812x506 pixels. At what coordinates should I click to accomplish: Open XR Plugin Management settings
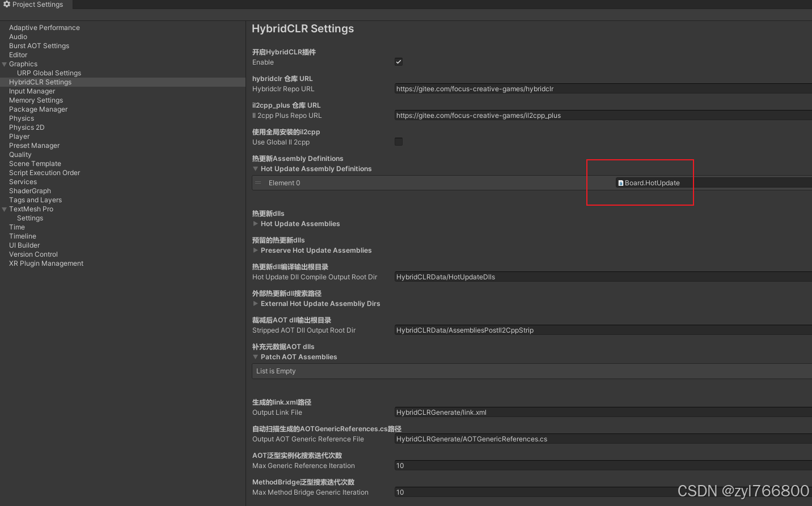tap(45, 263)
